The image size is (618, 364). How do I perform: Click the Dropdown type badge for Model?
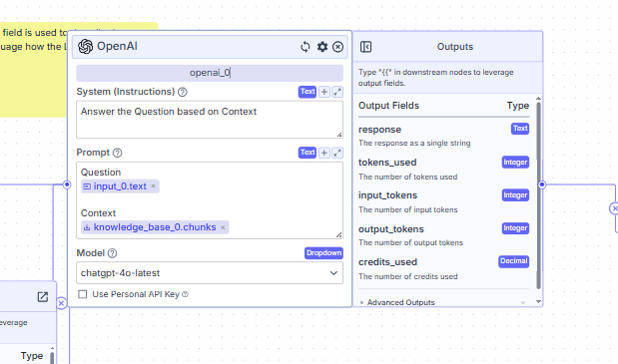click(323, 253)
